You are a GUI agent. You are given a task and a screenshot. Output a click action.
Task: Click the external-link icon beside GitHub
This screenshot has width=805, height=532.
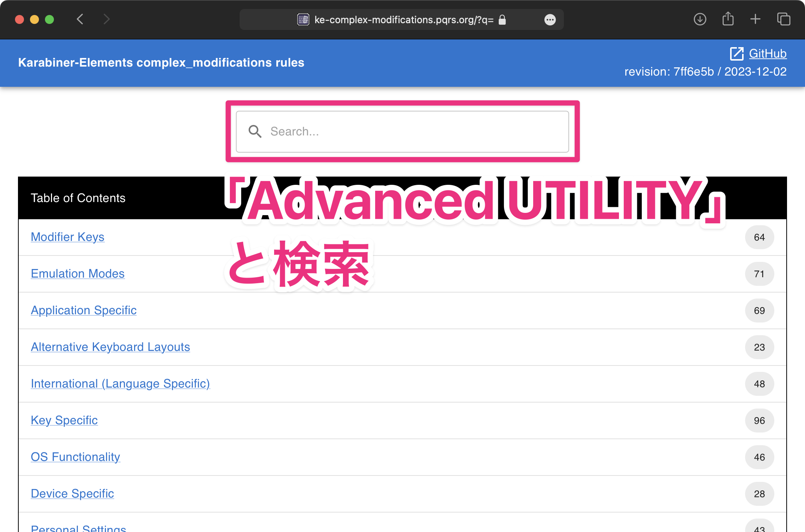tap(736, 53)
